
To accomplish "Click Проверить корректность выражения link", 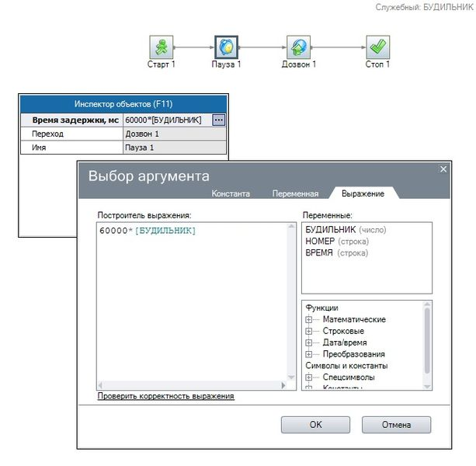I will click(x=165, y=396).
